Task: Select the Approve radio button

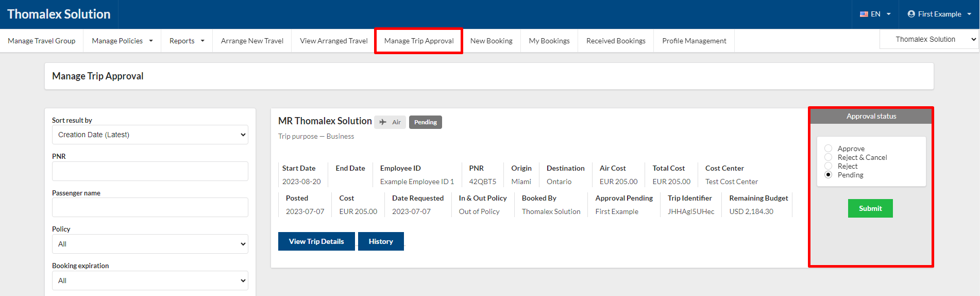Action: tap(828, 149)
